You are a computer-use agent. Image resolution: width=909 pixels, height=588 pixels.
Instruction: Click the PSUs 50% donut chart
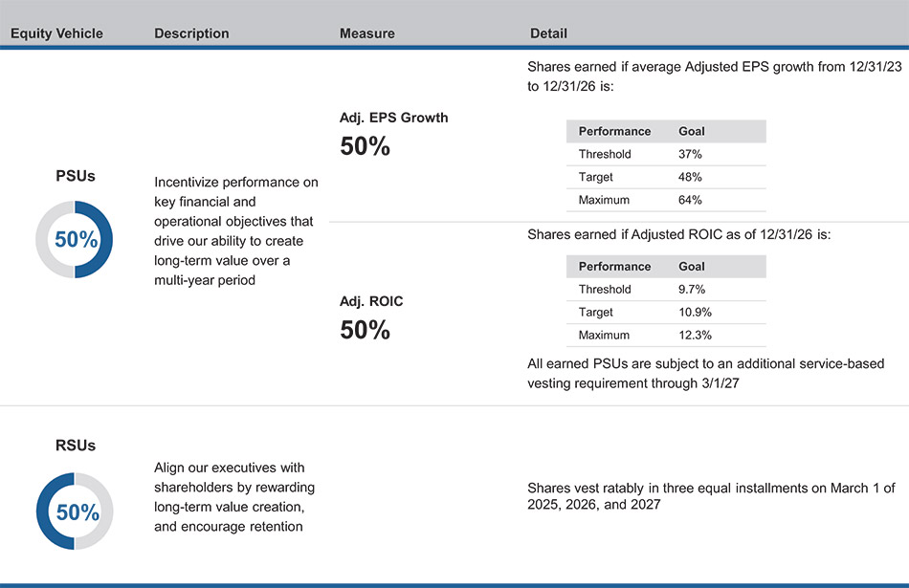[75, 240]
